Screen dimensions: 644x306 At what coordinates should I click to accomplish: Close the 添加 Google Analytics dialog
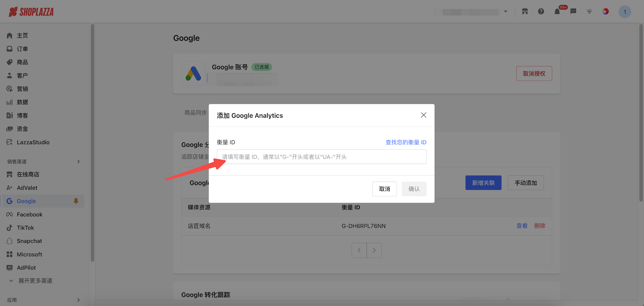coord(424,115)
